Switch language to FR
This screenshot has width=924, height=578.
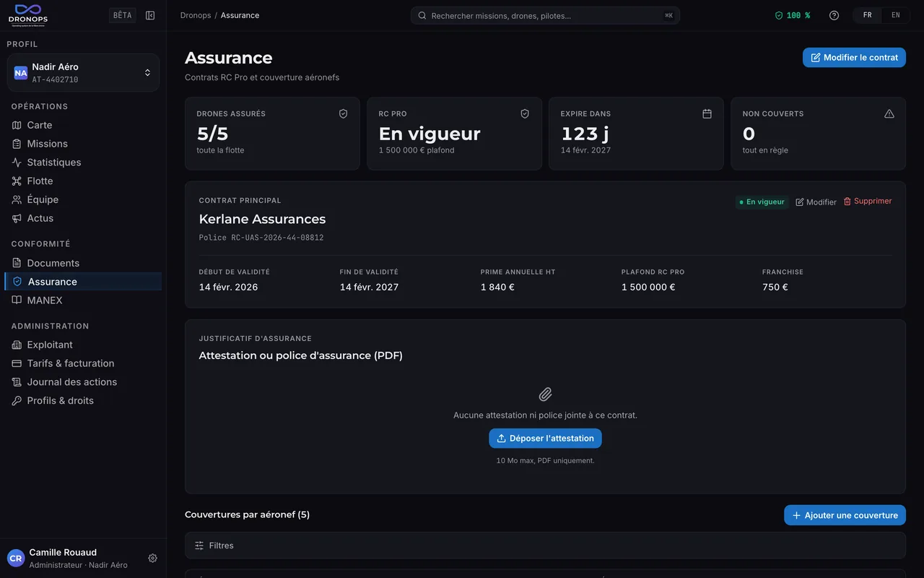pos(867,15)
